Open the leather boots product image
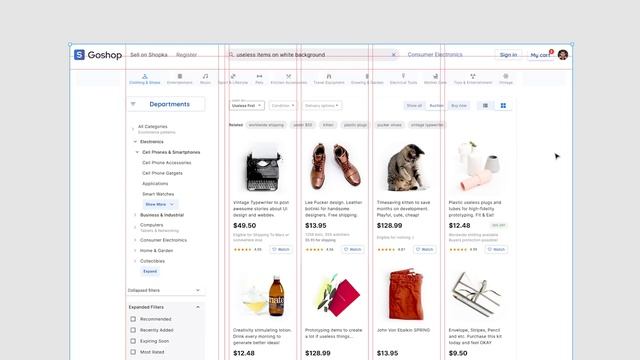The height and width of the screenshot is (360, 640). tap(336, 167)
